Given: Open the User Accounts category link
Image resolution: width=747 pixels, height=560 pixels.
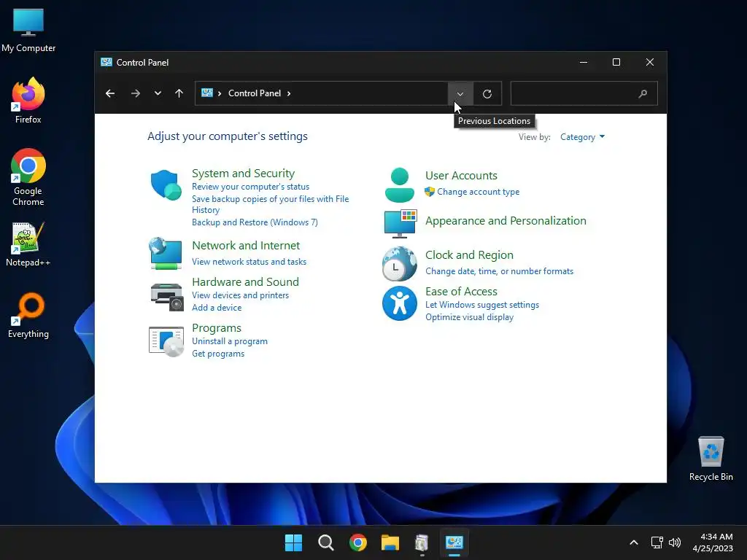Looking at the screenshot, I should click(x=461, y=175).
